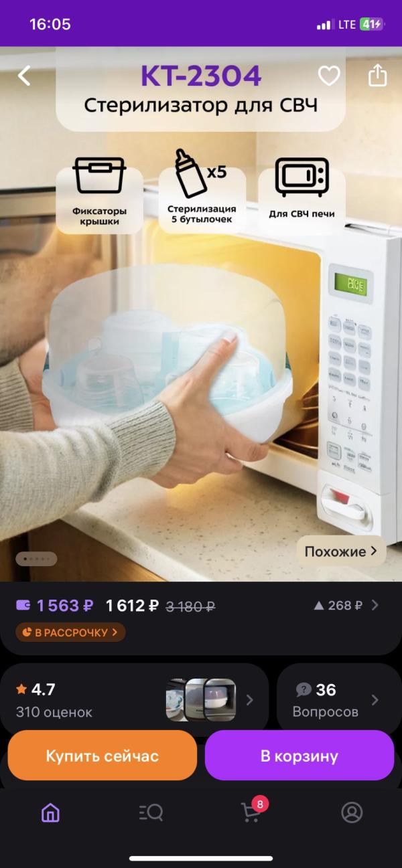402x868 pixels.
Task: Tap the questions speech bubble icon
Action: [304, 690]
